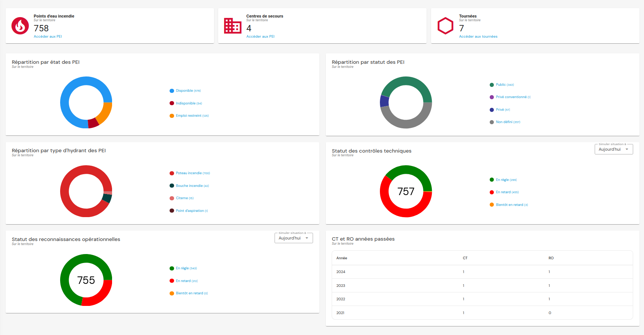Click the red building Centres de secours icon

[232, 26]
